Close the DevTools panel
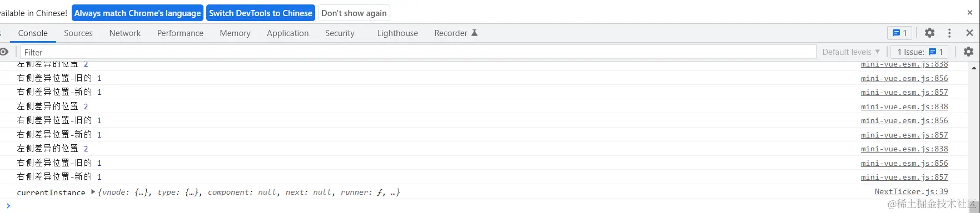980x213 pixels. click(969, 33)
